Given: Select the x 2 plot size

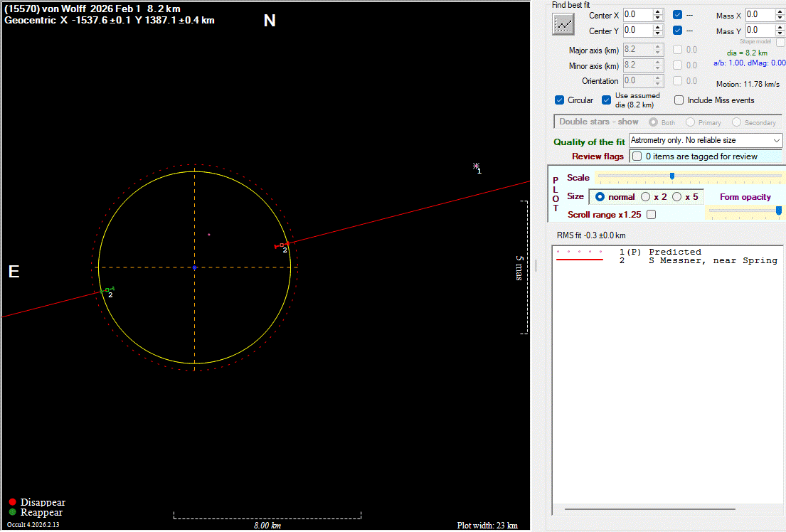Looking at the screenshot, I should click(646, 197).
